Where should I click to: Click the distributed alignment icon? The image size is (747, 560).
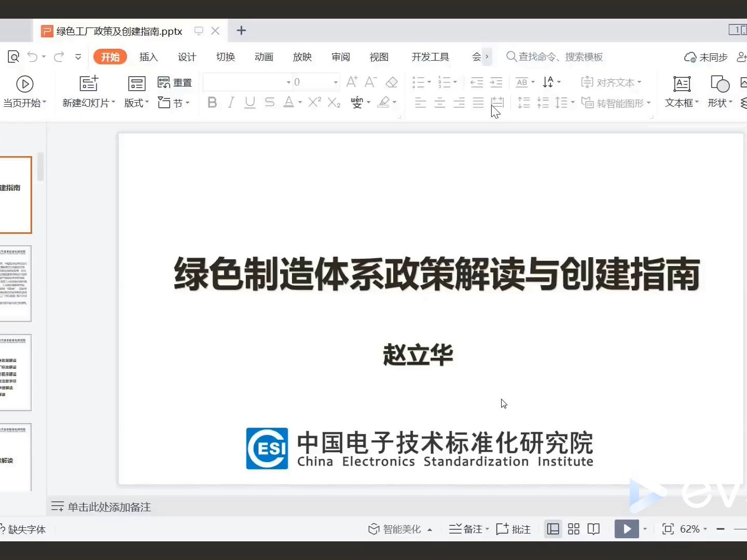[497, 103]
